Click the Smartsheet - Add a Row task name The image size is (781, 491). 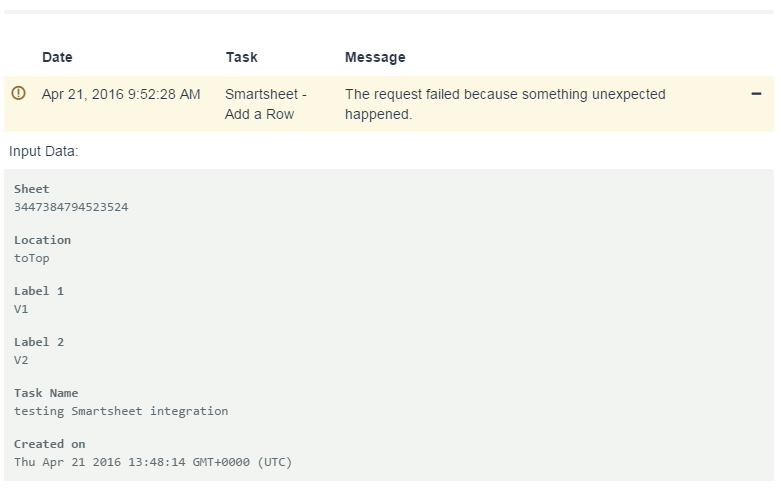[x=265, y=104]
